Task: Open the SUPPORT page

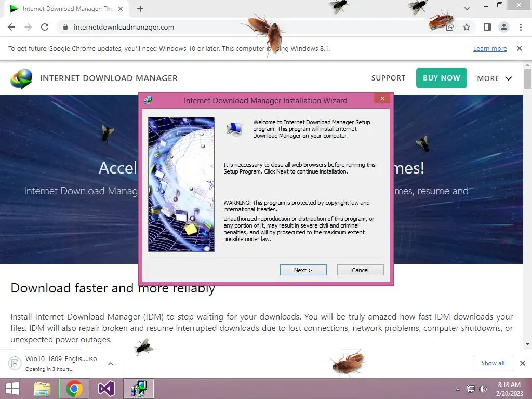Action: tap(388, 78)
